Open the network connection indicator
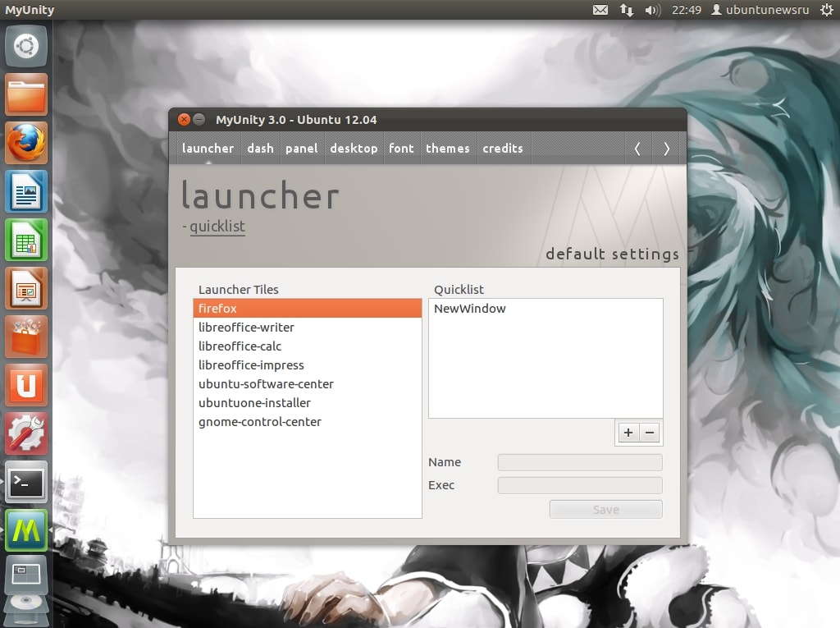The image size is (840, 628). pos(626,10)
